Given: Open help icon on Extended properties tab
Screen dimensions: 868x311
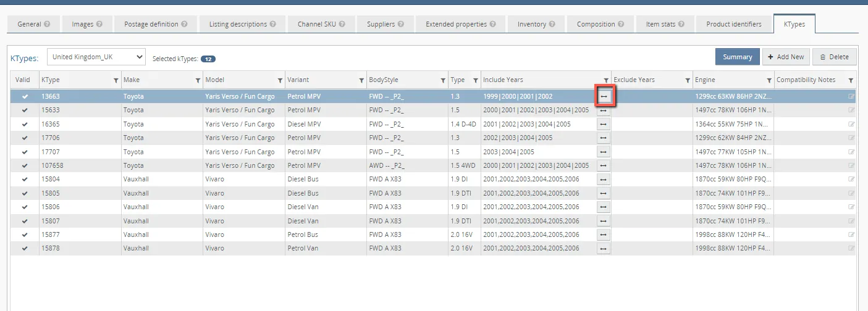Looking at the screenshot, I should 492,24.
